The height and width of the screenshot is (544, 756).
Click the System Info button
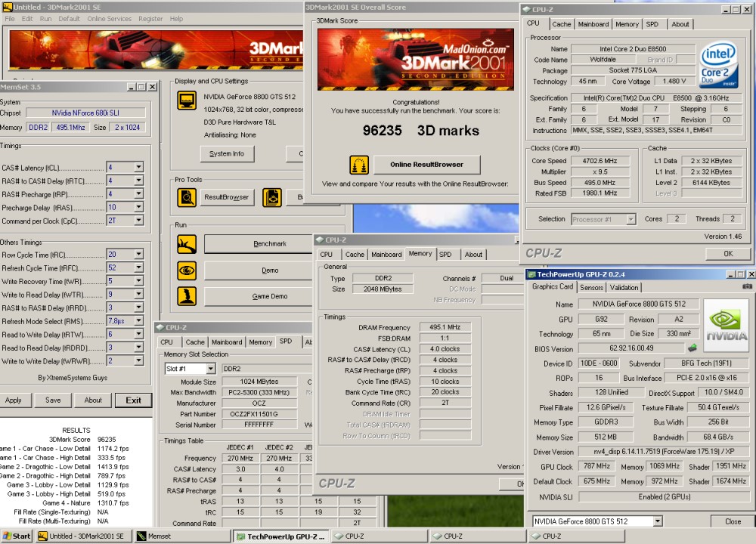(x=227, y=153)
